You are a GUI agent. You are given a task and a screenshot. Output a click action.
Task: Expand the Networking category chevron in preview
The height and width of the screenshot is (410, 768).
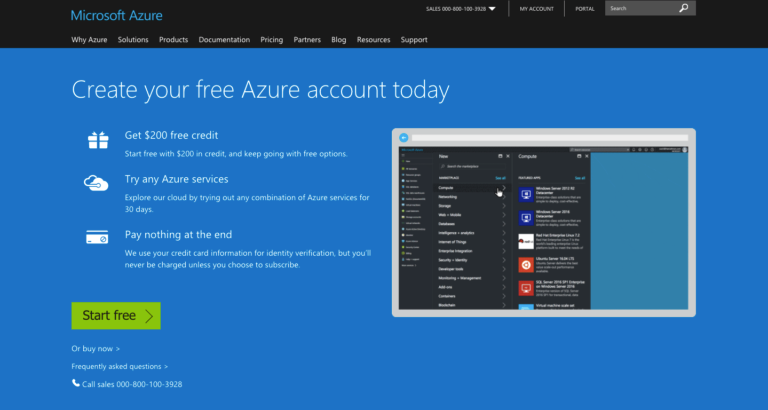pos(504,197)
